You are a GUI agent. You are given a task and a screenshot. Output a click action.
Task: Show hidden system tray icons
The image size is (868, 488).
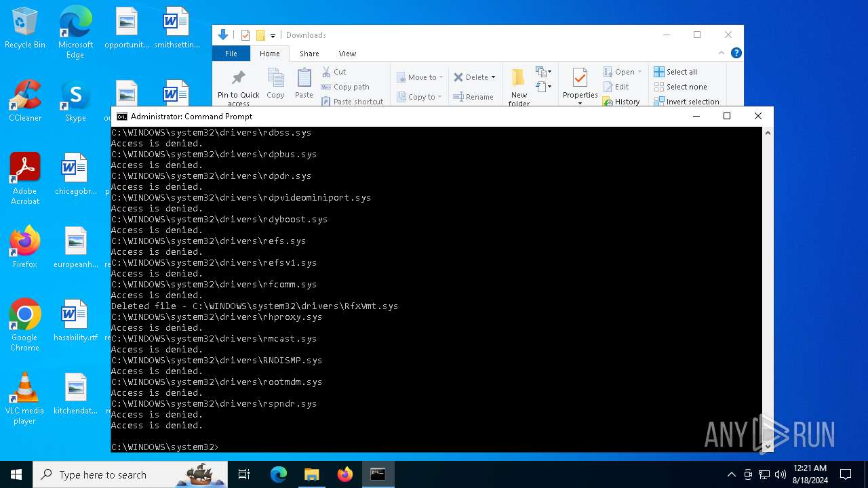click(731, 474)
